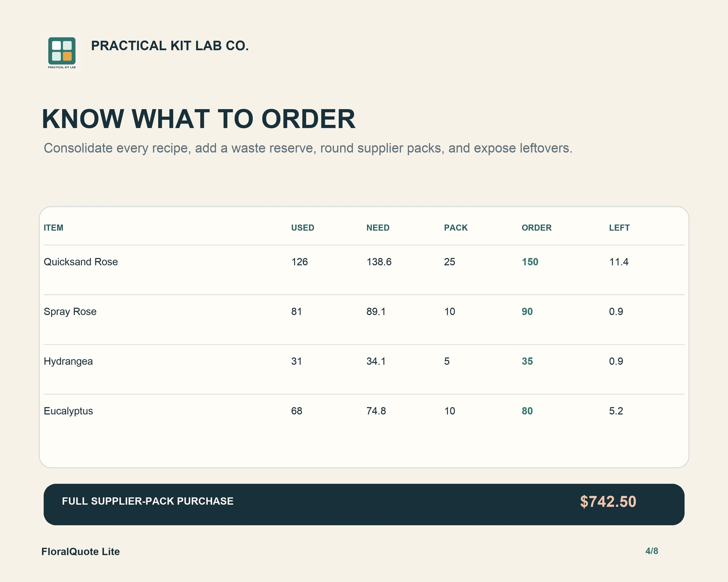Click the KNOW WHAT TO ORDER heading
Screen dimensions: 728x582
tap(199, 119)
